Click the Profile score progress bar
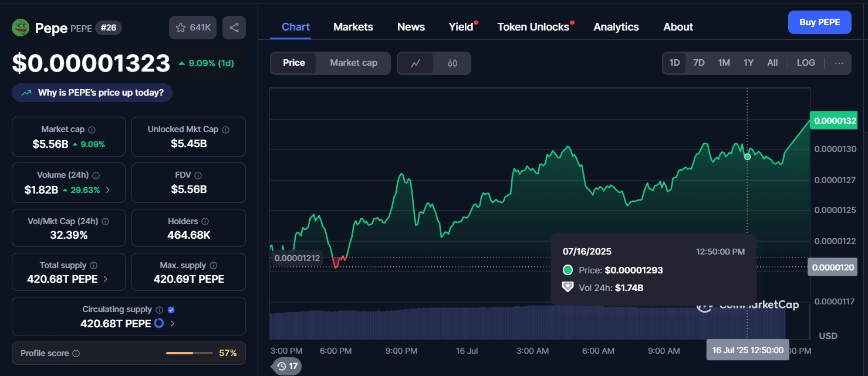The width and height of the screenshot is (868, 376). click(x=189, y=353)
